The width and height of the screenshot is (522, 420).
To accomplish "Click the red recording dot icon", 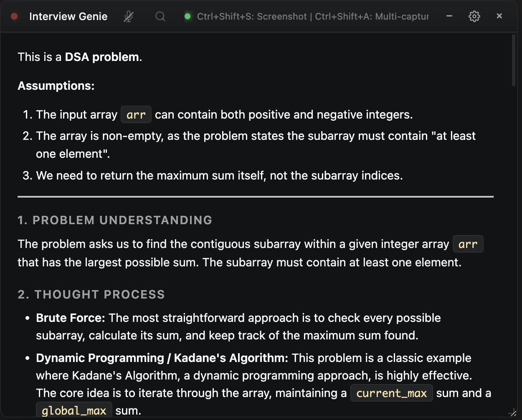I will pos(14,16).
